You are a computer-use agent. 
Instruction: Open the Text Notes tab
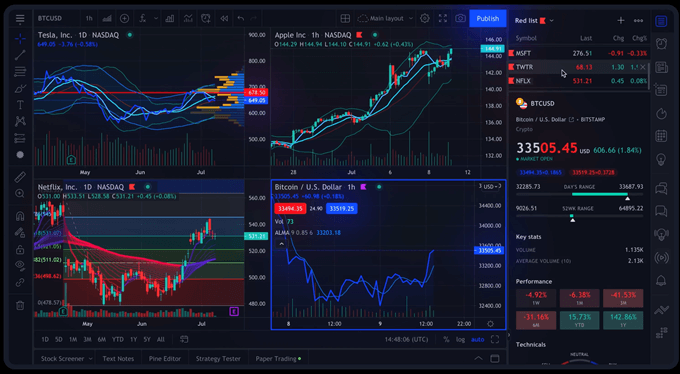click(x=118, y=359)
